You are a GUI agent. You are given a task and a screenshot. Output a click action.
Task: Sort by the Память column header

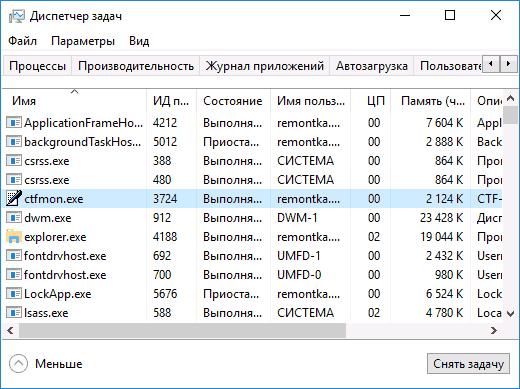click(431, 101)
